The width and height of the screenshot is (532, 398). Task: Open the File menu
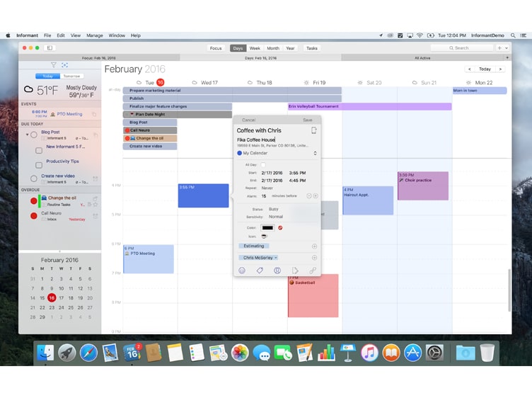point(47,35)
